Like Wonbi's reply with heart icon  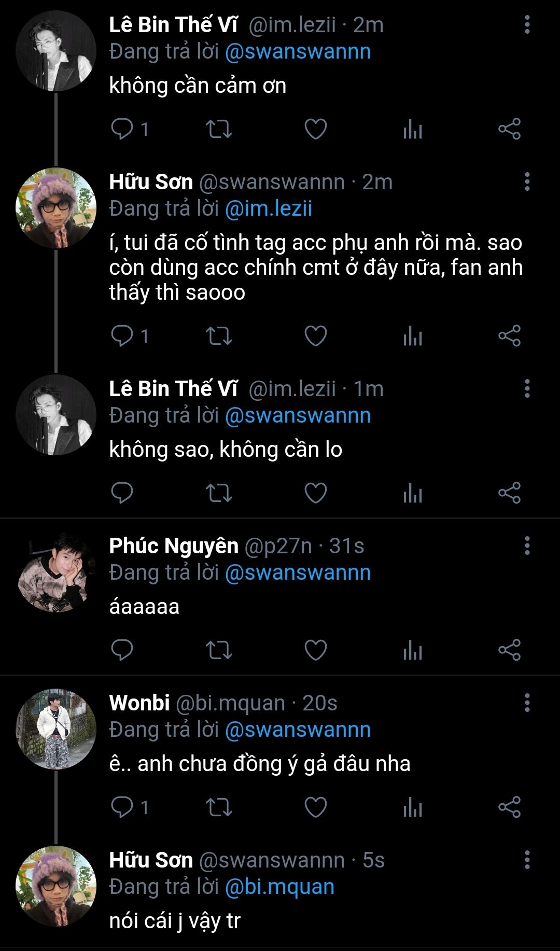(x=315, y=807)
